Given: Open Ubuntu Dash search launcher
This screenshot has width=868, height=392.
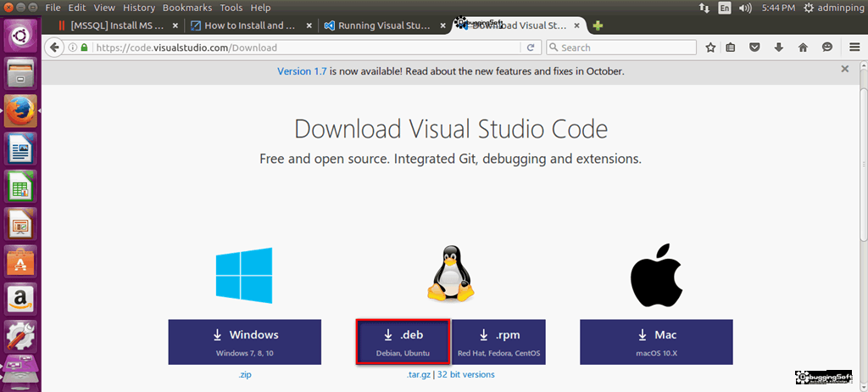Looking at the screenshot, I should click(x=20, y=35).
